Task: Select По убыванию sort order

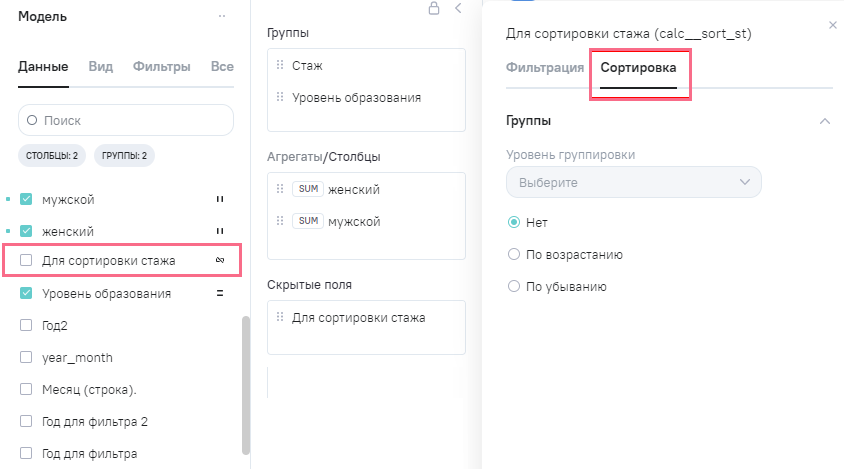Action: point(514,286)
